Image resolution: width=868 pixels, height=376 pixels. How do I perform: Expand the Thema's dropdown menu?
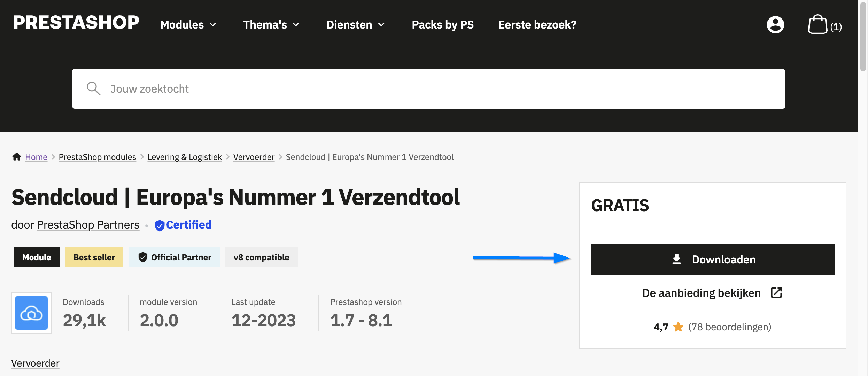[x=271, y=25]
